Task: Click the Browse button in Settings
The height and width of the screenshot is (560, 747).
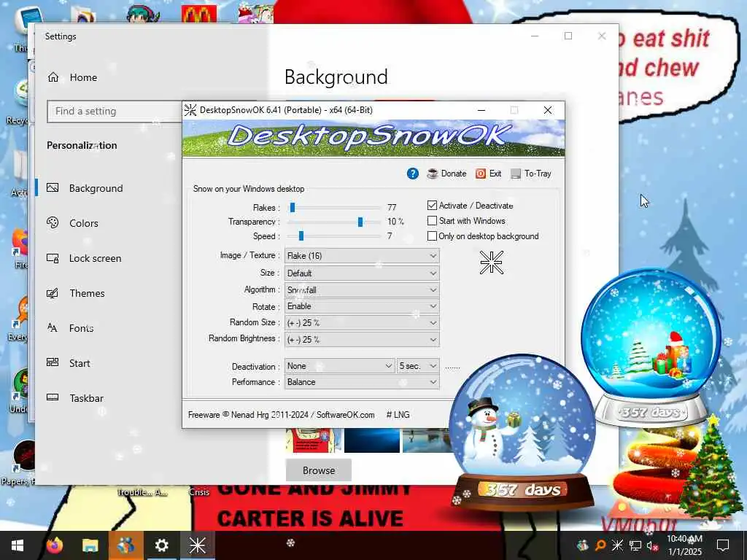Action: tap(319, 470)
